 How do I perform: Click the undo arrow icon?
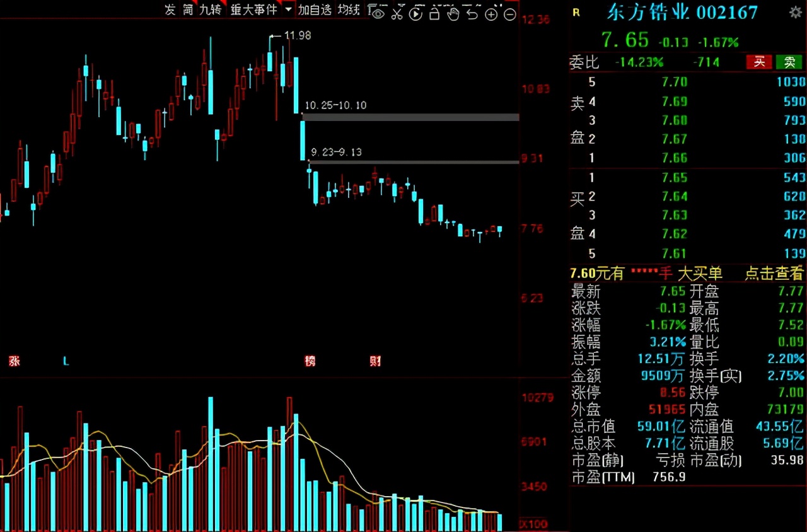click(x=472, y=14)
